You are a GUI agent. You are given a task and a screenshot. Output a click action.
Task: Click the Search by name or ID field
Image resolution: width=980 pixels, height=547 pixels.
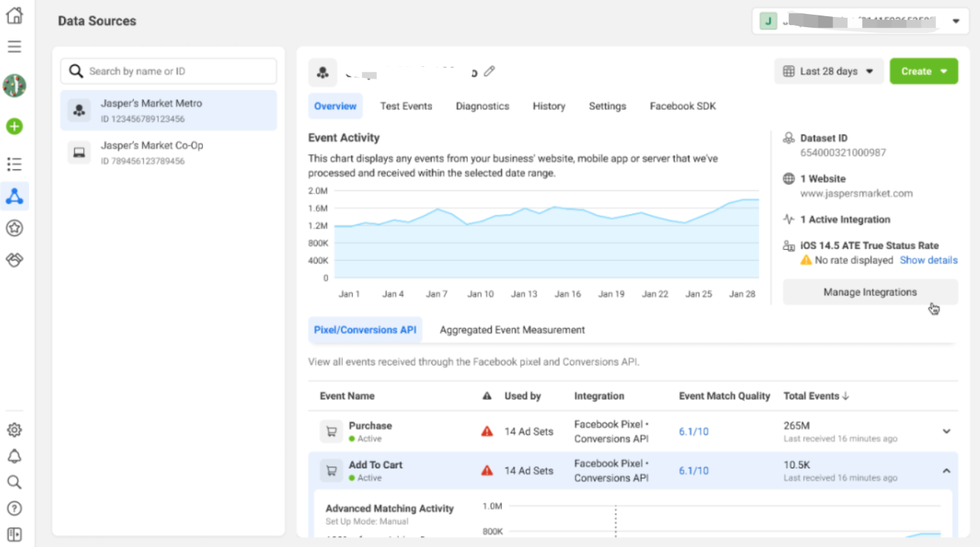[x=177, y=71]
